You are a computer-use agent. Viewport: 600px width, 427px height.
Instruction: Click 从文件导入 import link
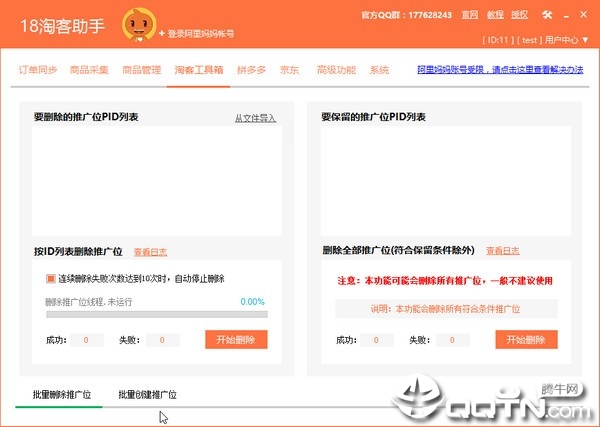pyautogui.click(x=255, y=118)
